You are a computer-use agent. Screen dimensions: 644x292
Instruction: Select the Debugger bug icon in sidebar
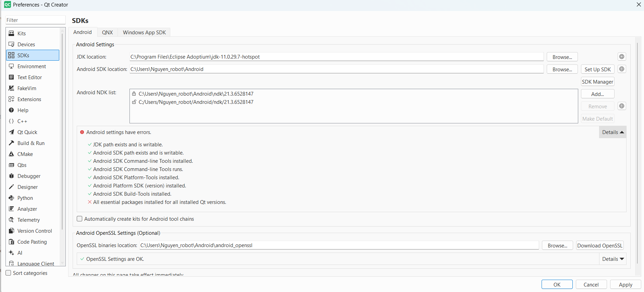point(11,176)
